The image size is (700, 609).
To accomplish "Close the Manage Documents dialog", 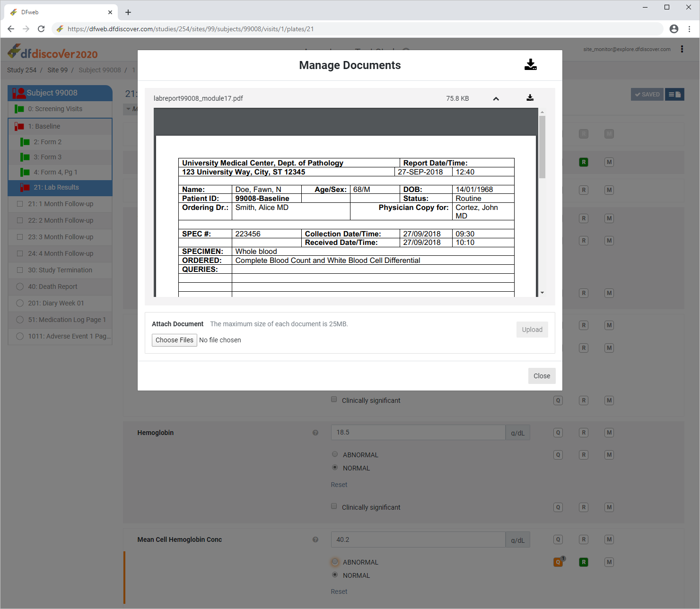I will point(542,376).
